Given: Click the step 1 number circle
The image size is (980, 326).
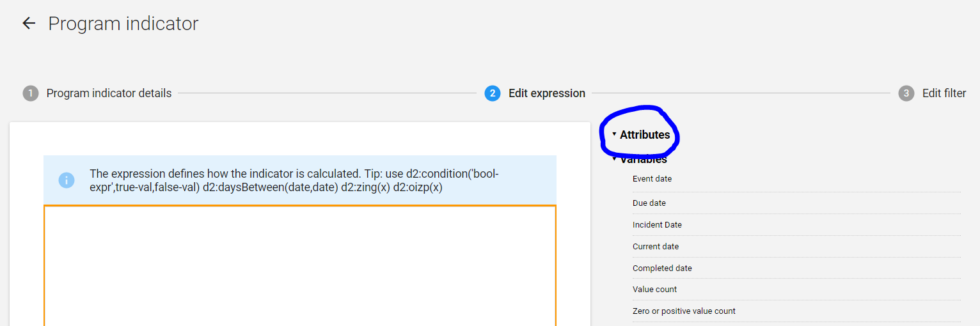Looking at the screenshot, I should tap(31, 93).
